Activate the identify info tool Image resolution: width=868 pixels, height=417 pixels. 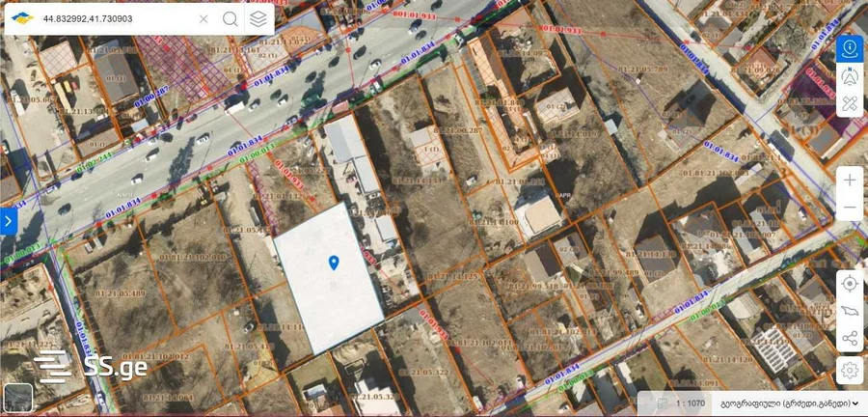[x=850, y=48]
